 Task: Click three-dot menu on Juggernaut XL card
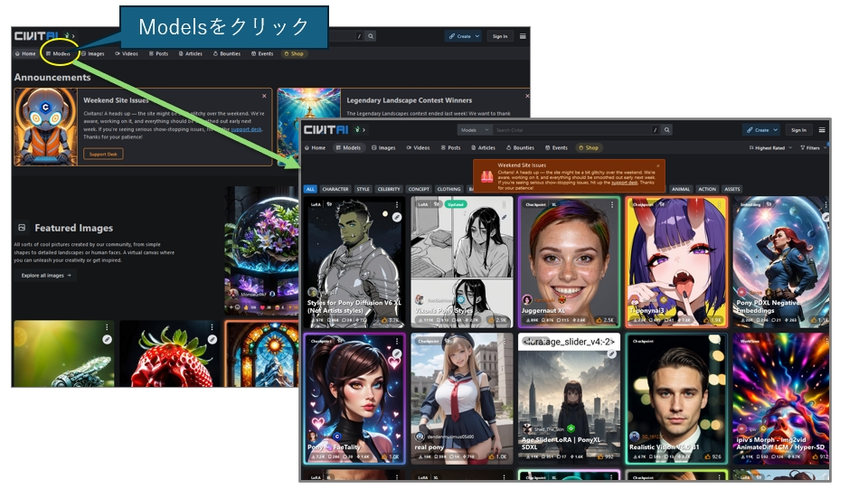tap(613, 205)
